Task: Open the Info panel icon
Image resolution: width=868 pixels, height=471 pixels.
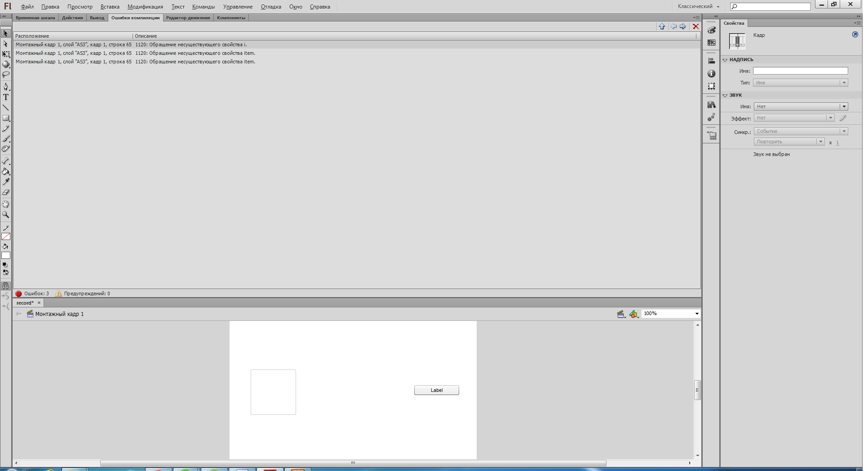Action: coord(711,74)
